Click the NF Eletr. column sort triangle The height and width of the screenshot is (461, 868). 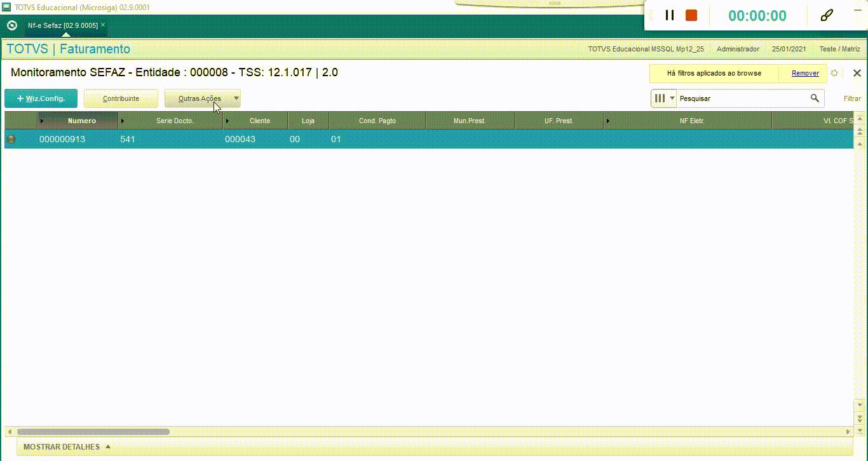[608, 121]
